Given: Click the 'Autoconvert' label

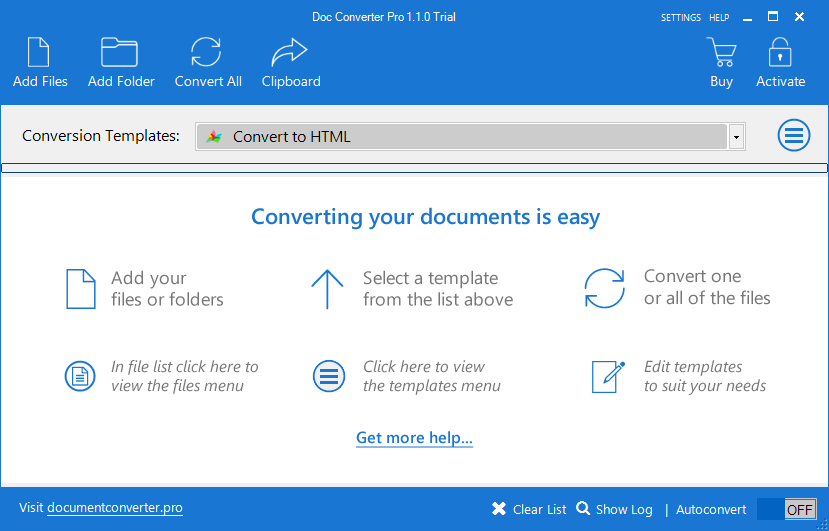Looking at the screenshot, I should (711, 509).
